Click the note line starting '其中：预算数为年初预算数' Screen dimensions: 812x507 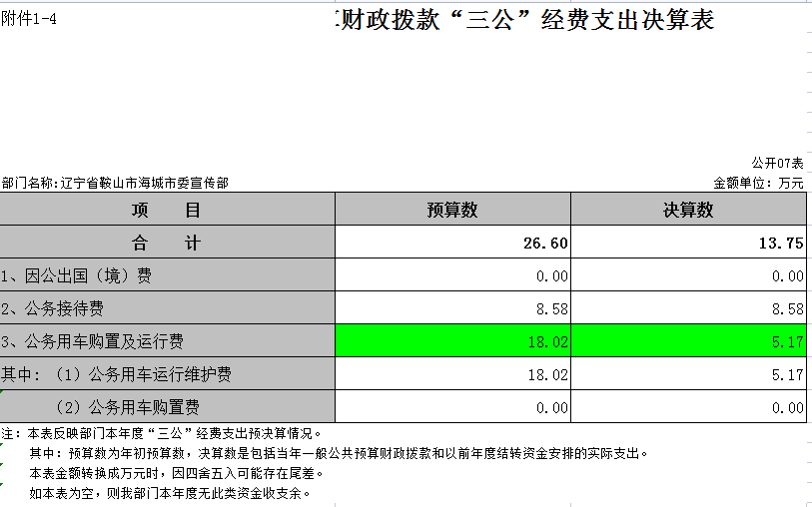tap(340, 453)
